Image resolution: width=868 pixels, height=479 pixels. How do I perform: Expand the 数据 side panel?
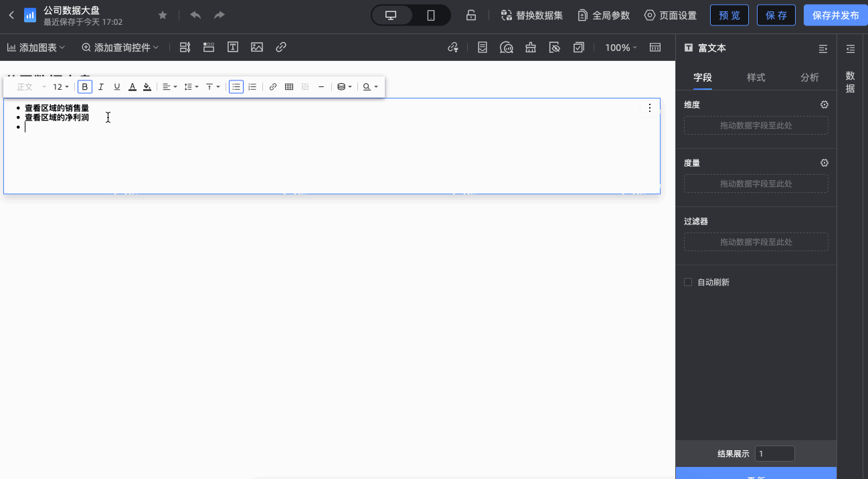pos(851,48)
